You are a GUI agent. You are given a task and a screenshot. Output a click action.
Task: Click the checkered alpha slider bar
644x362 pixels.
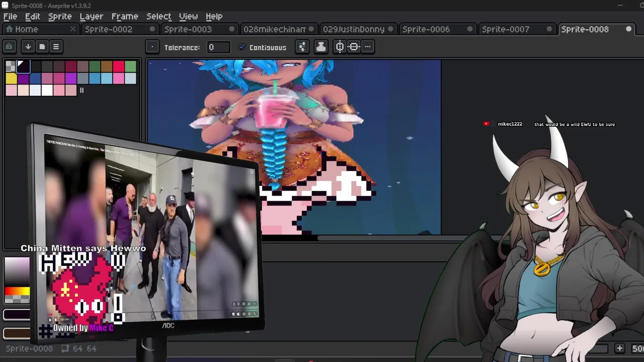pos(17,299)
